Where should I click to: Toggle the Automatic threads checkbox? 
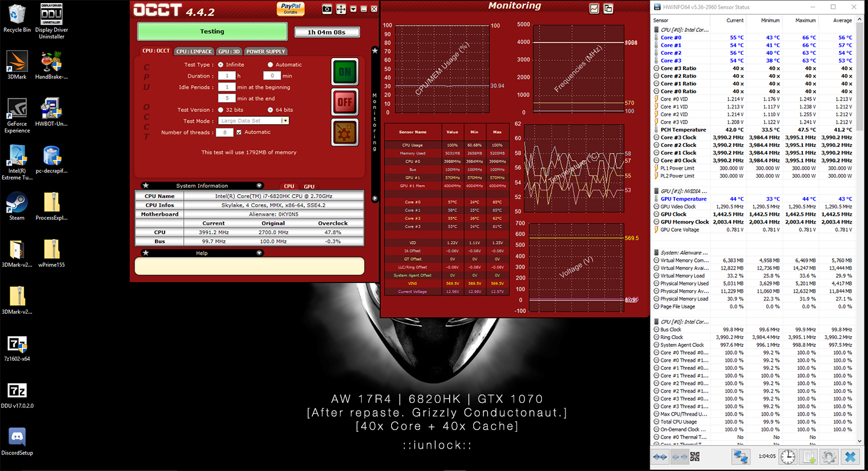(x=239, y=133)
